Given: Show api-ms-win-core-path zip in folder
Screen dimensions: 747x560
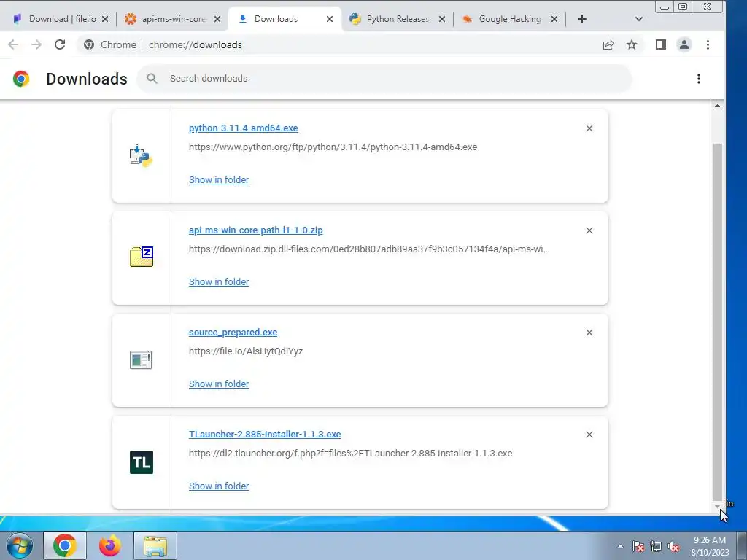Looking at the screenshot, I should pyautogui.click(x=219, y=282).
